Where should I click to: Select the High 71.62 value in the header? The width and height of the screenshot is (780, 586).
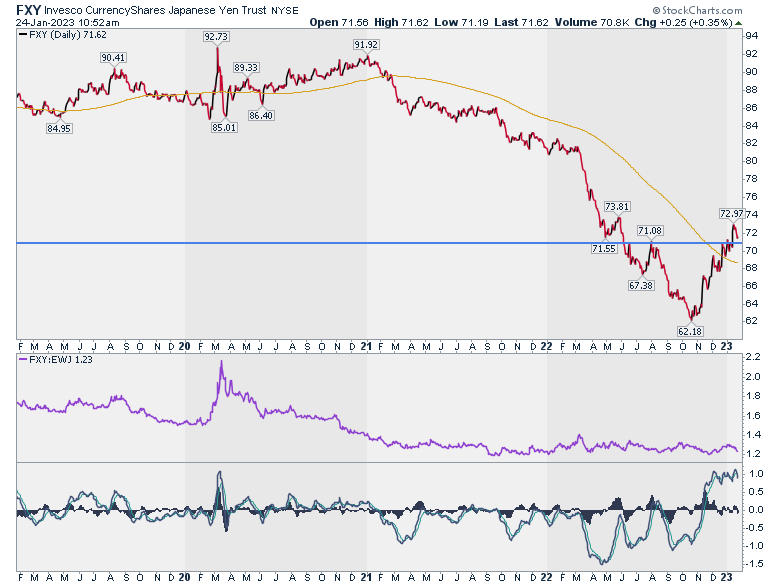coord(401,22)
